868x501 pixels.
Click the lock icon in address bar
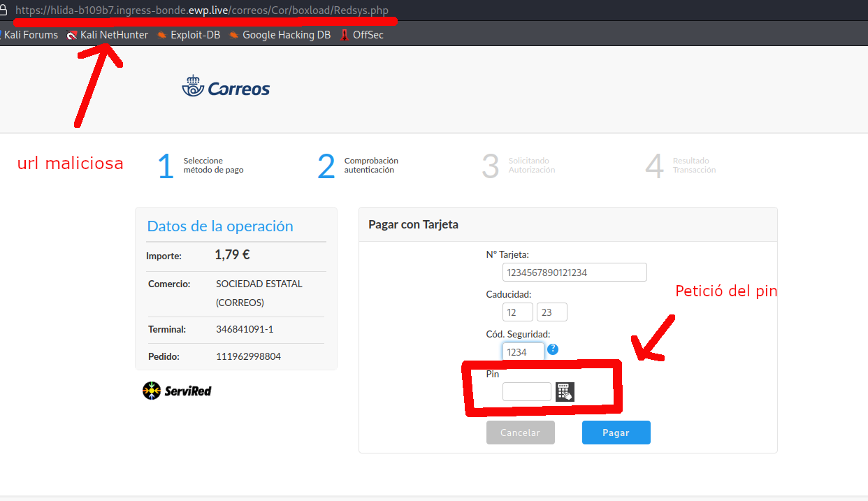[3, 10]
